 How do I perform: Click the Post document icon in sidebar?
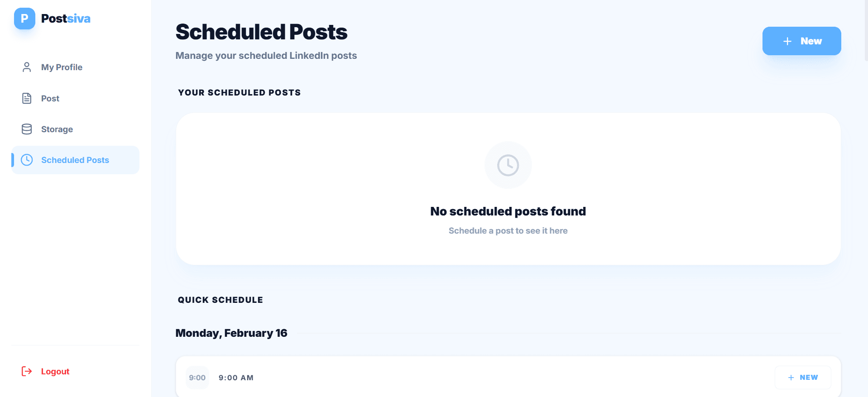pos(27,98)
